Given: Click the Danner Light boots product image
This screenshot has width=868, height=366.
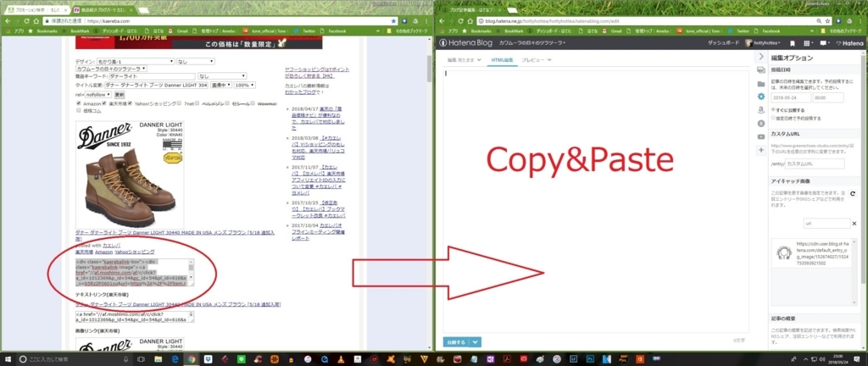Looking at the screenshot, I should click(130, 175).
